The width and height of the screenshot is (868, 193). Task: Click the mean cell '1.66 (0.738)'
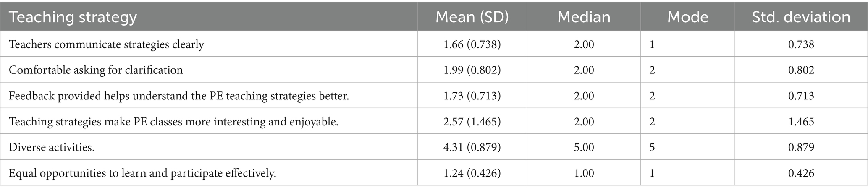pyautogui.click(x=472, y=44)
